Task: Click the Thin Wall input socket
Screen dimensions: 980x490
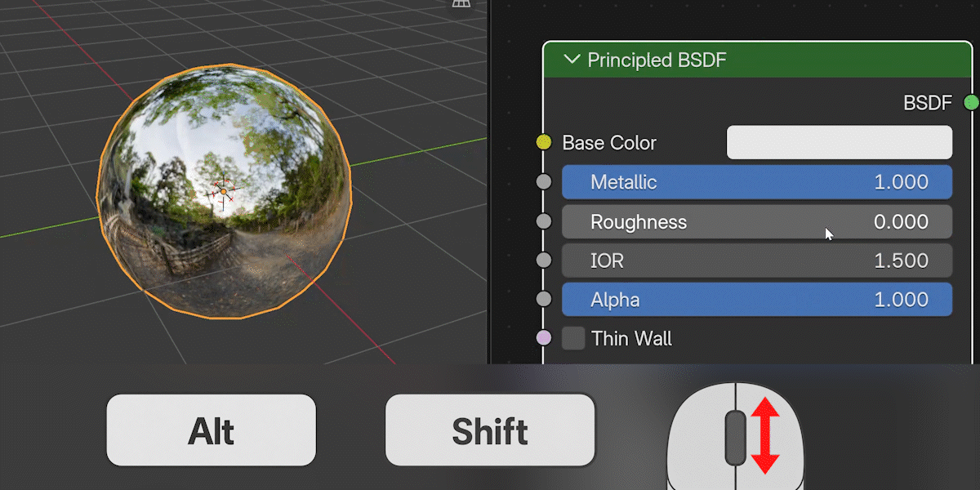Action: (544, 338)
